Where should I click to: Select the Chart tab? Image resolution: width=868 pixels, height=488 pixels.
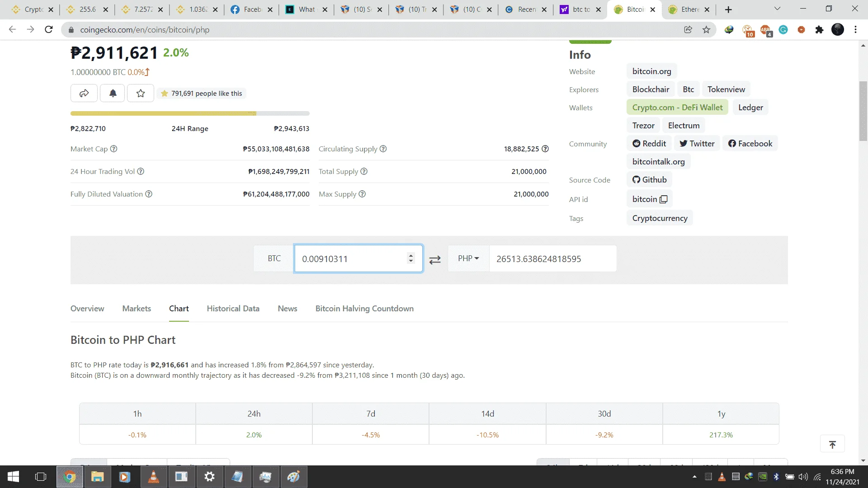click(179, 309)
